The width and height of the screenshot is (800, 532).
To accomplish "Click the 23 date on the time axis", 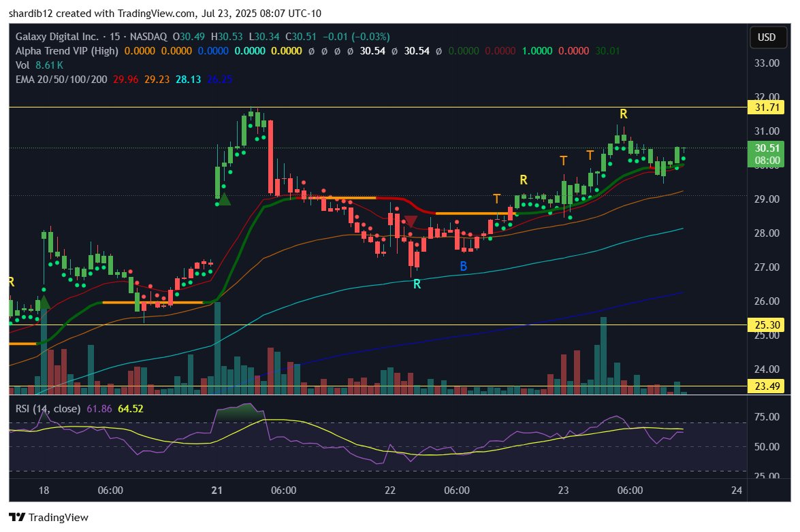I will (x=563, y=491).
